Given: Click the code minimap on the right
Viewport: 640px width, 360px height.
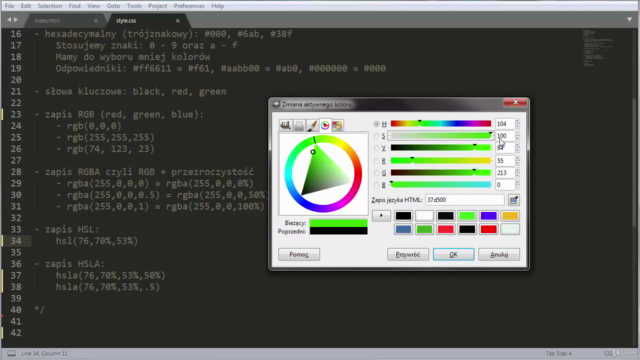Looking at the screenshot, I should (x=598, y=48).
